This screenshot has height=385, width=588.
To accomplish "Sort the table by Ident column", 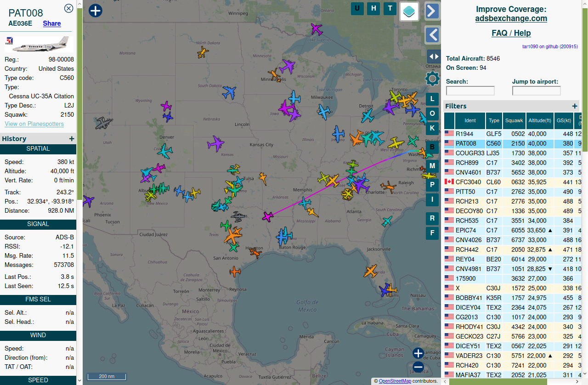I will (470, 121).
